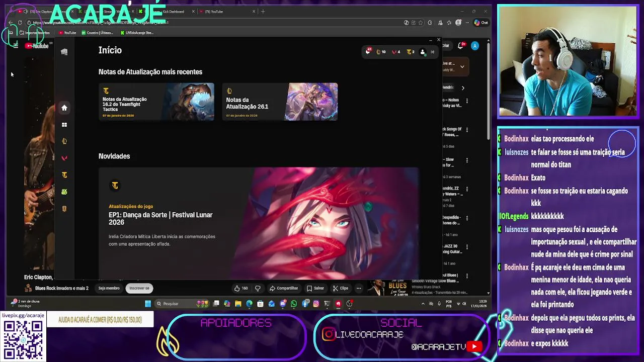Open TFT 16.2 patch notes card
This screenshot has width=644, height=362.
point(156,102)
